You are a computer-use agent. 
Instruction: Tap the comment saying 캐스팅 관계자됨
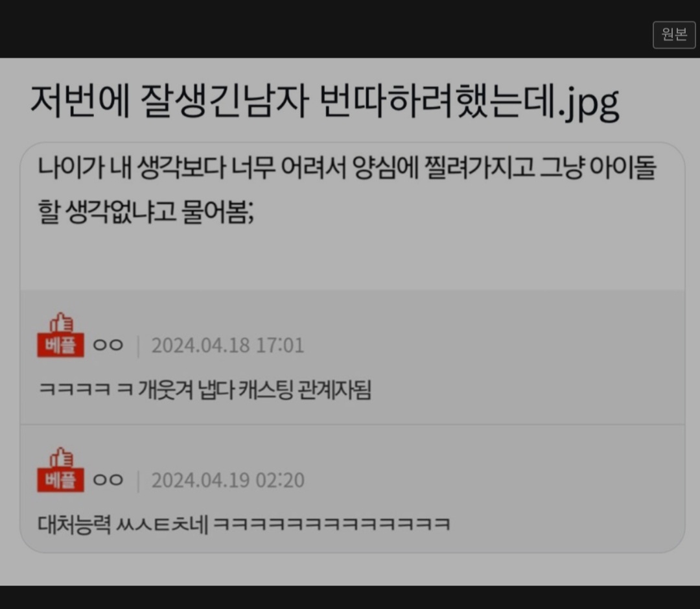(205, 389)
